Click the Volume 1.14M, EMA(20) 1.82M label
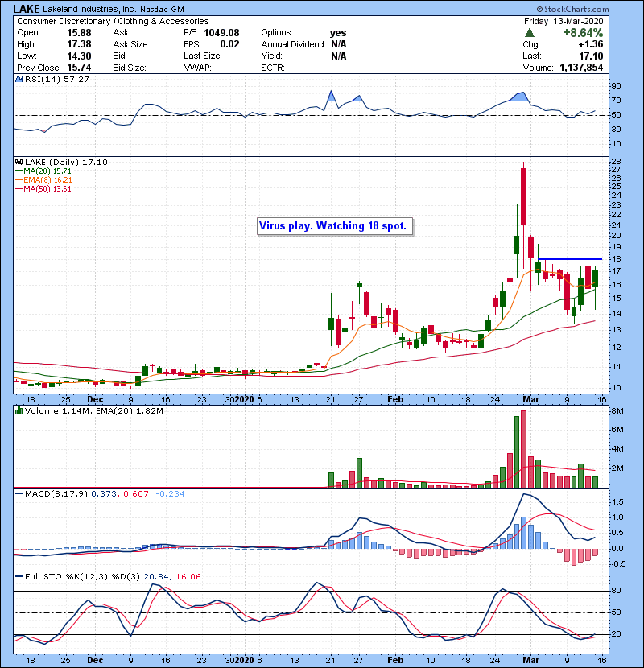Viewport: 644px width, 668px height. pyautogui.click(x=93, y=411)
